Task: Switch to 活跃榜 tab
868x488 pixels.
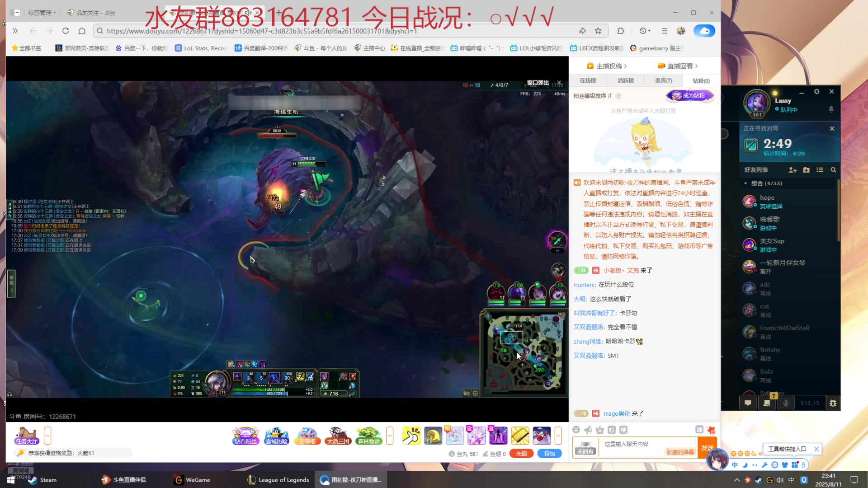Action: pos(626,80)
